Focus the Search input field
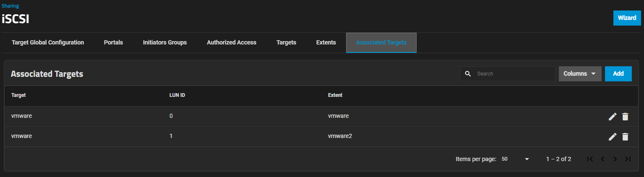Viewport: 644px width, 177px height. (x=514, y=74)
